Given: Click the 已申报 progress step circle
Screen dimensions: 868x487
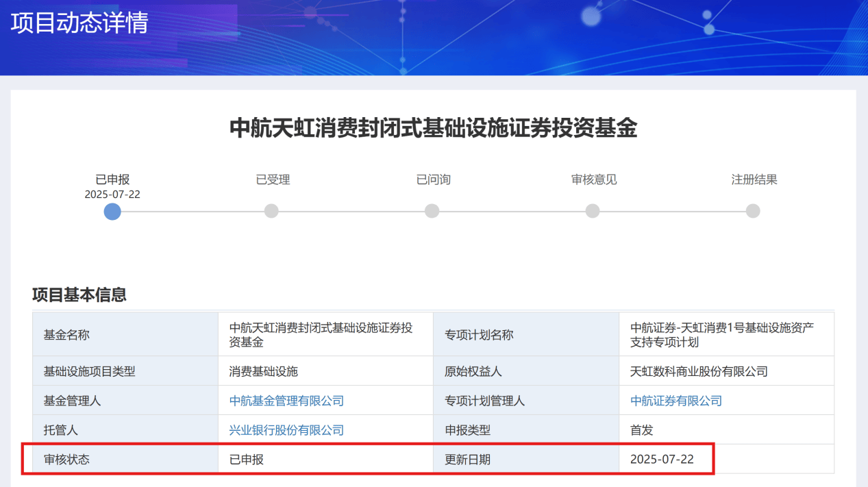Looking at the screenshot, I should click(x=112, y=212).
